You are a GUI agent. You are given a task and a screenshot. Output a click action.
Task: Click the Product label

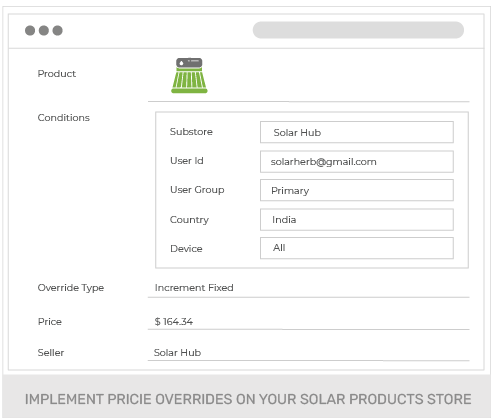57,74
